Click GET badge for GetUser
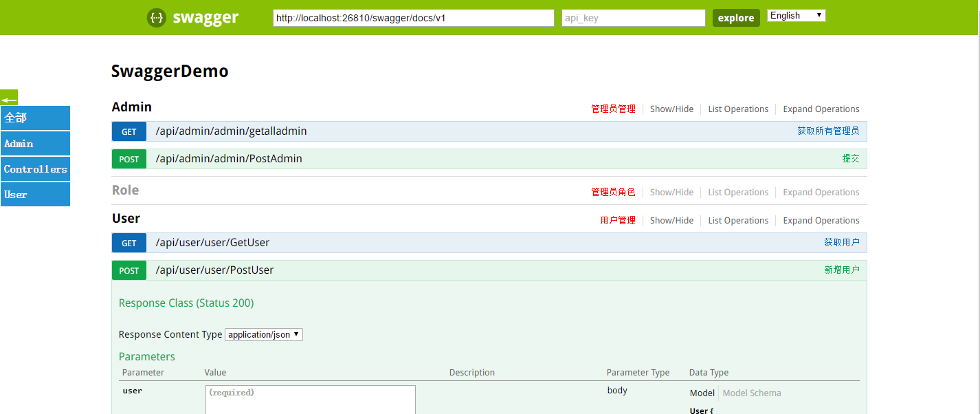 click(129, 243)
